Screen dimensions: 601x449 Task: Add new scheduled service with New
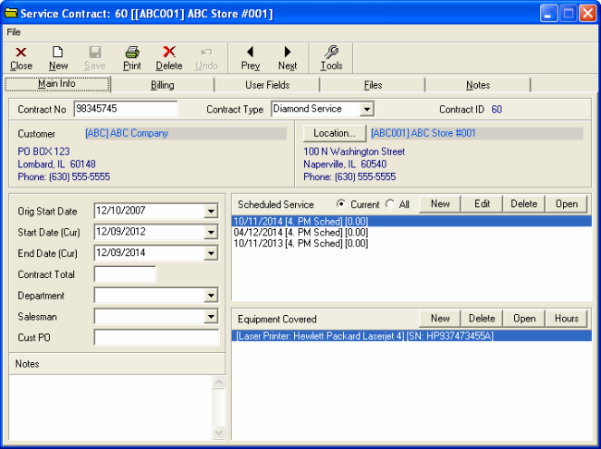[440, 204]
